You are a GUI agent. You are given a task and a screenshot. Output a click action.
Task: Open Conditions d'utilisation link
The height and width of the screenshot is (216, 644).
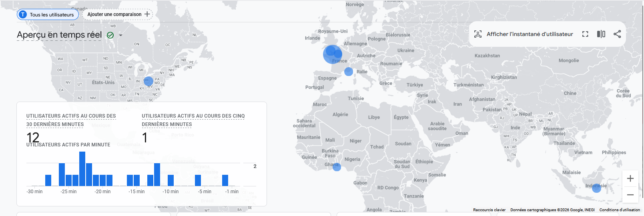point(619,210)
